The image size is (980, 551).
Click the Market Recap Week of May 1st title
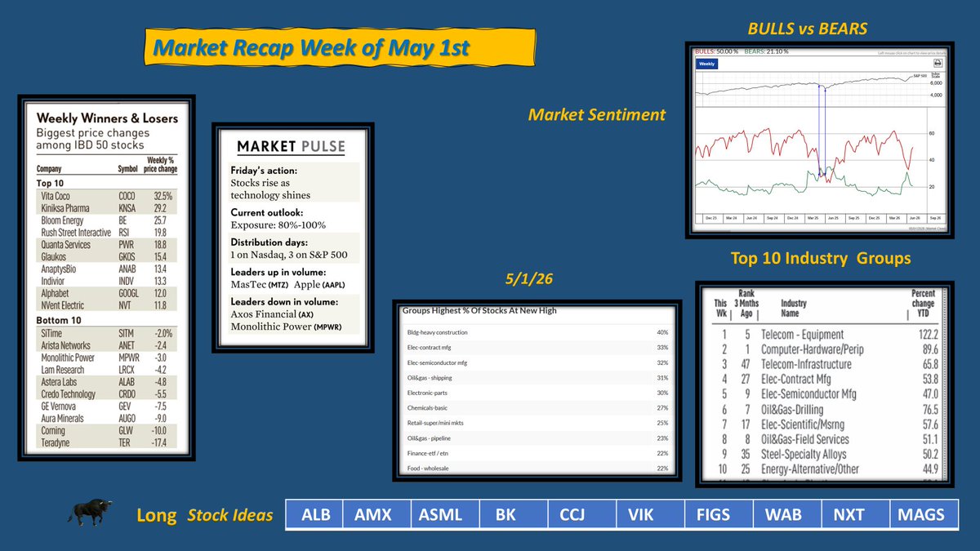pyautogui.click(x=311, y=48)
